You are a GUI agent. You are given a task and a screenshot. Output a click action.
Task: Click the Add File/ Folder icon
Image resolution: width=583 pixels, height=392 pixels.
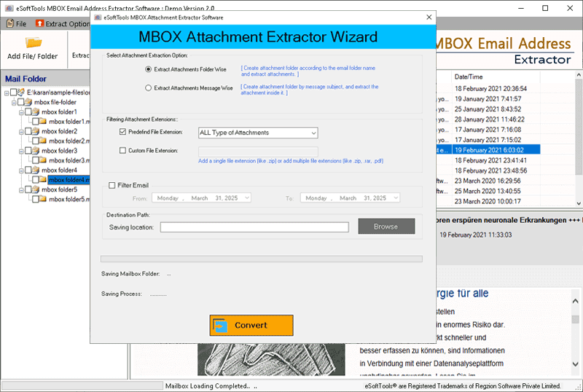coord(33,43)
